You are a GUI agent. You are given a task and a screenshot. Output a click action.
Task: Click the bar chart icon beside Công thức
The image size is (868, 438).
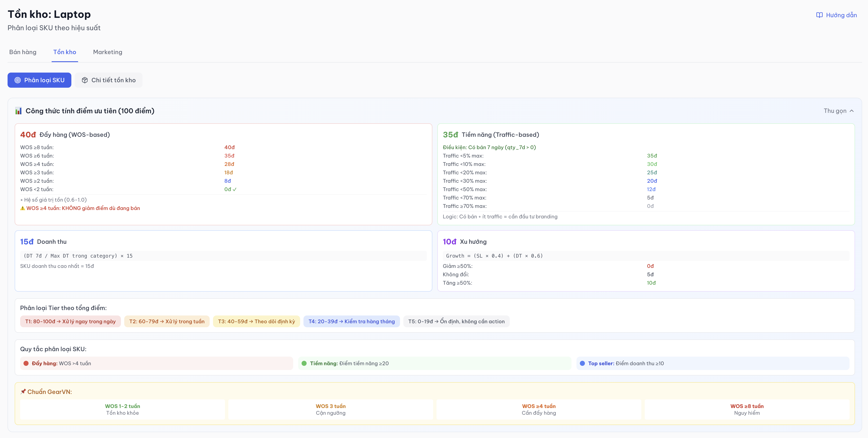(x=18, y=111)
